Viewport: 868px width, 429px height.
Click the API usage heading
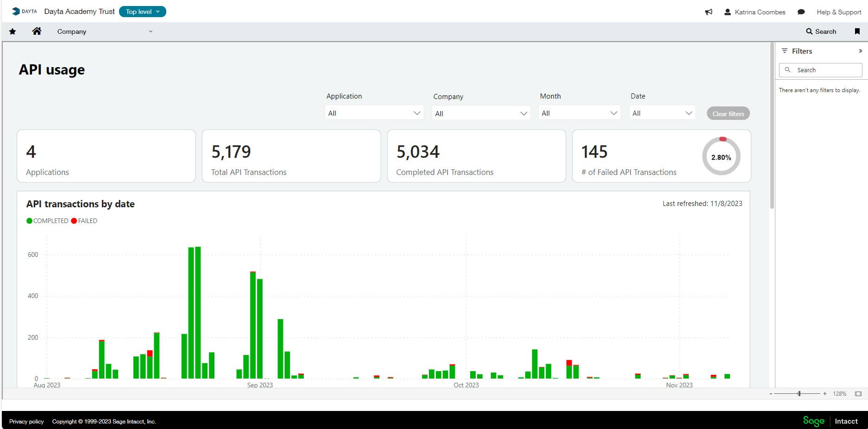(52, 69)
